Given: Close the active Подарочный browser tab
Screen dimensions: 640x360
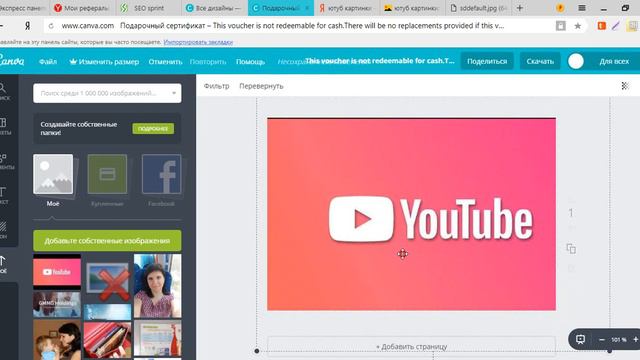Looking at the screenshot, I should (x=307, y=8).
